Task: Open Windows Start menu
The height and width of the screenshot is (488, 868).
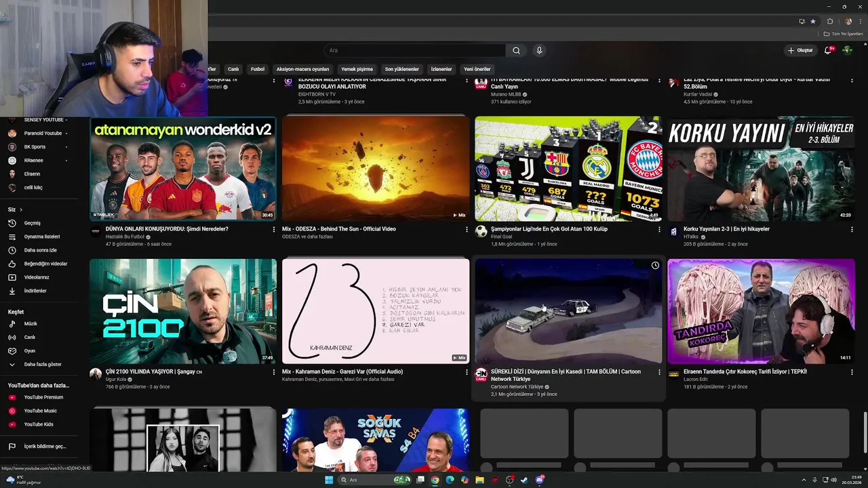Action: (329, 480)
